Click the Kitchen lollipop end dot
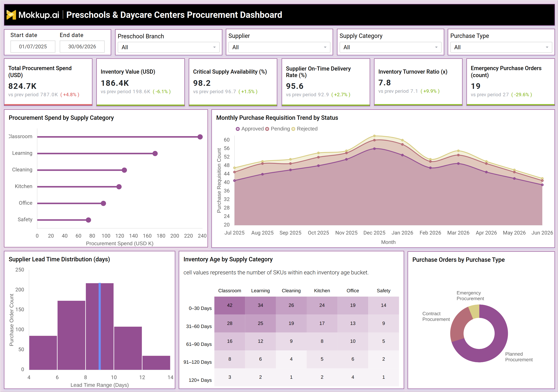 coord(119,187)
